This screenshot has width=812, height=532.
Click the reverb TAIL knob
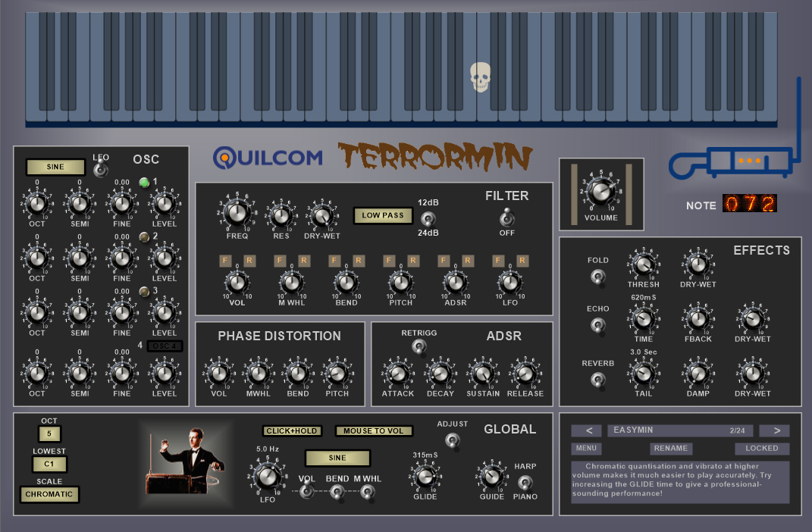[x=643, y=373]
